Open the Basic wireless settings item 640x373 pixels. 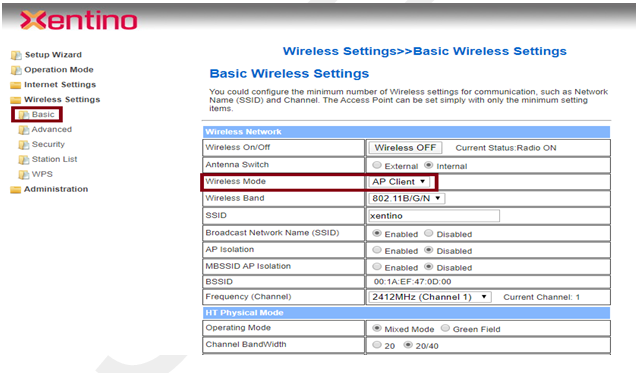point(42,115)
